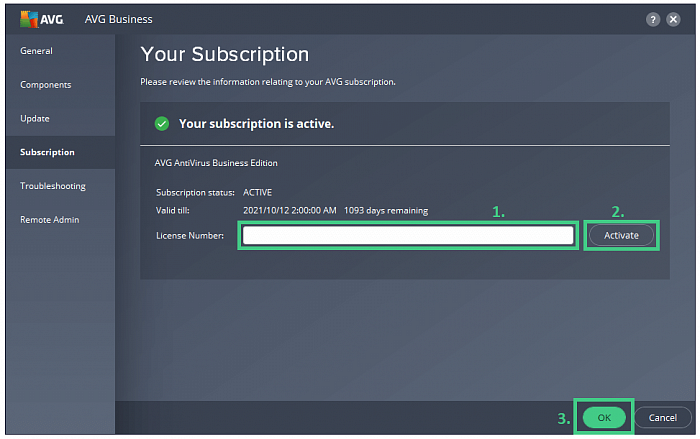Switch to the Components section
Screen dimensions: 700x439
[x=46, y=85]
